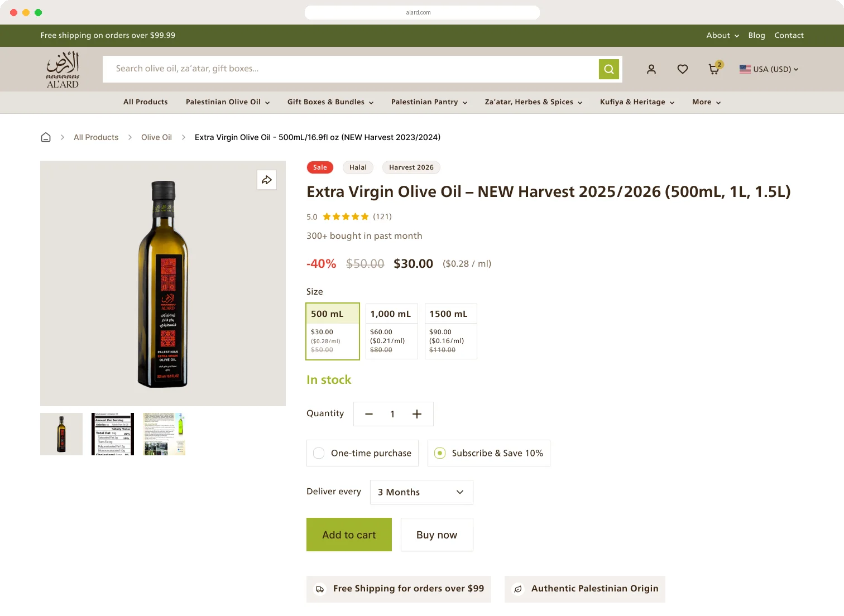This screenshot has width=844, height=616.
Task: Choose the 1,000 mL size
Action: pyautogui.click(x=392, y=331)
